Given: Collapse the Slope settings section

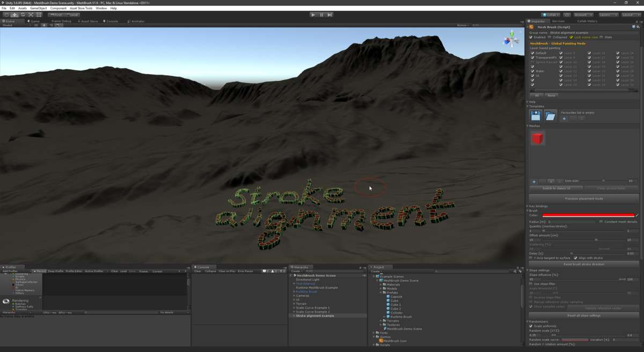Looking at the screenshot, I should pyautogui.click(x=538, y=270).
